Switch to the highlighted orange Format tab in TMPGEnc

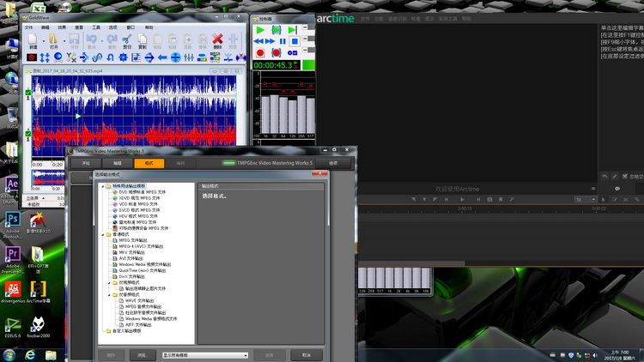tap(149, 163)
